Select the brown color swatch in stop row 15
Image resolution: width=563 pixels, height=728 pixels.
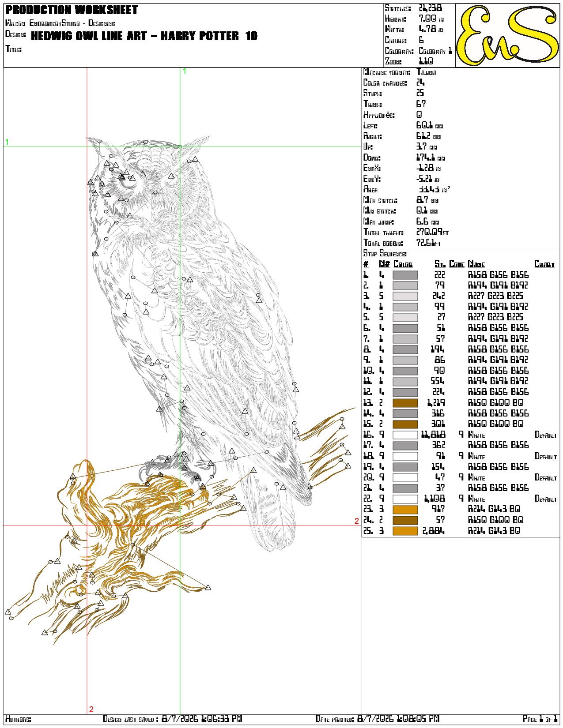pos(405,424)
